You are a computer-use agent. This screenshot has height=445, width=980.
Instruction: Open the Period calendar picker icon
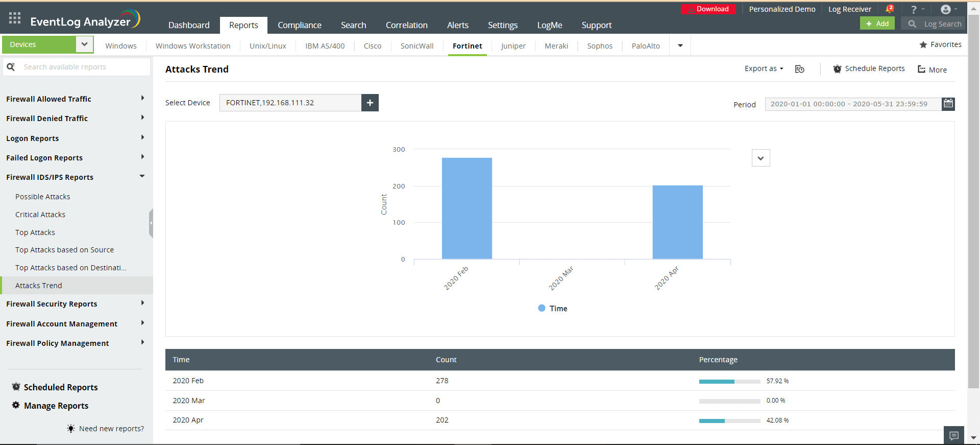(948, 104)
